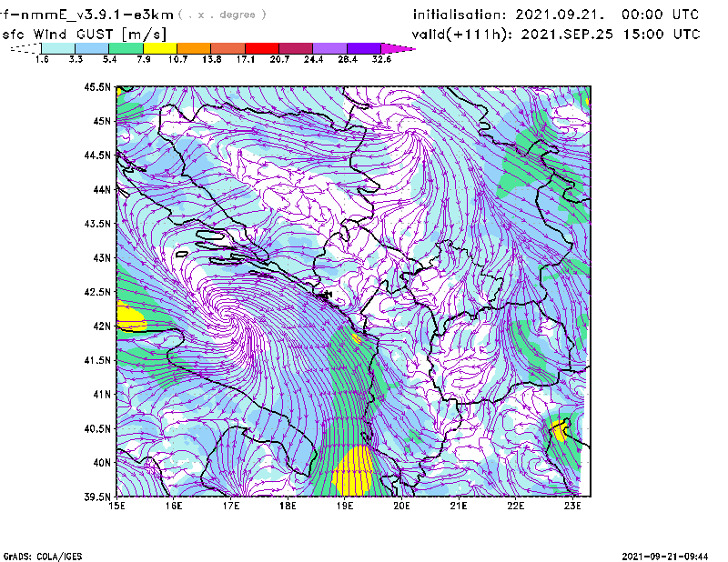The height and width of the screenshot is (562, 728).
Task: Click the 'initialisation: 2021.09.21. 00:00 UTC' line
Action: pos(556,15)
